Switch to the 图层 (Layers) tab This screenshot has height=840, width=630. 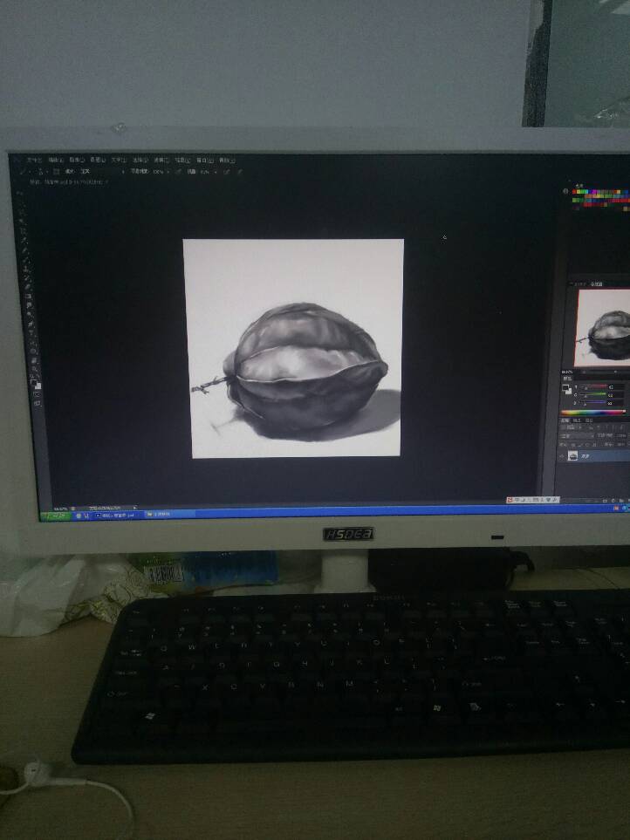point(565,421)
